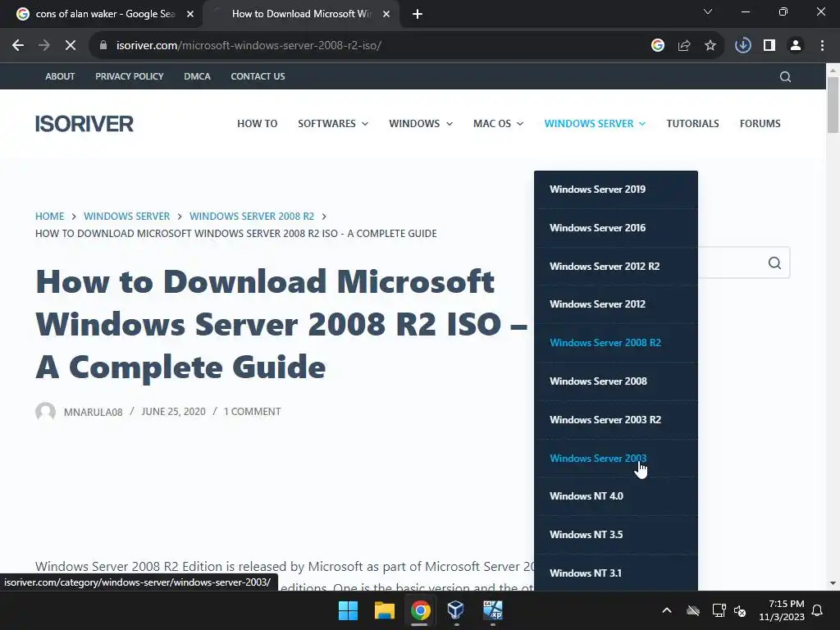
Task: Click the sidebar search box magnifier icon
Action: pos(774,263)
